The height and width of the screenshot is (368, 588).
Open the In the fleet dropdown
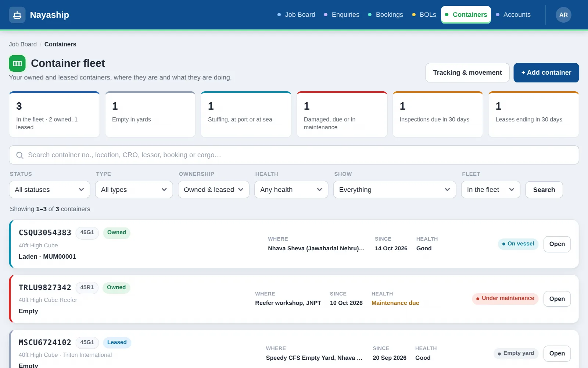click(x=491, y=190)
